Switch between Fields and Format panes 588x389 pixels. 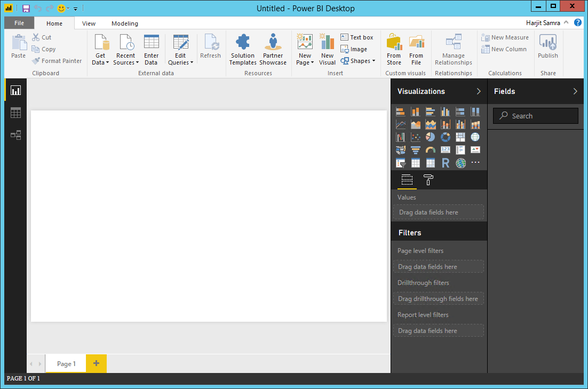(407, 180)
